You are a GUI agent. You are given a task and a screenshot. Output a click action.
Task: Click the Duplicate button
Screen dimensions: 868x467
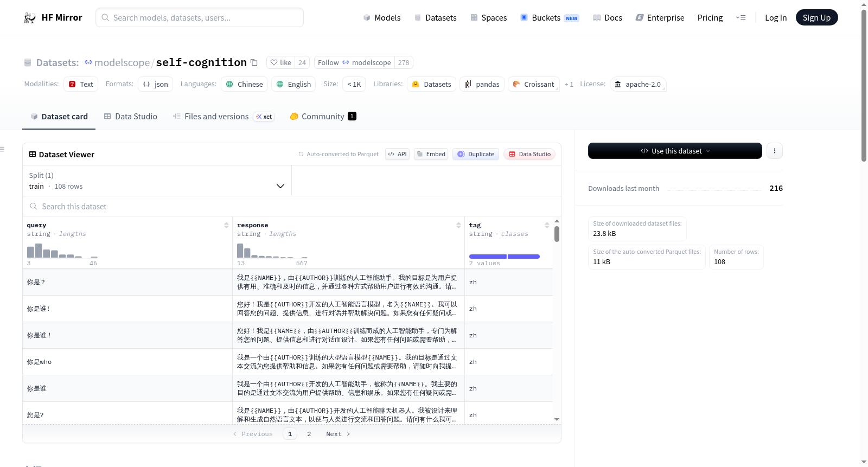pos(476,154)
